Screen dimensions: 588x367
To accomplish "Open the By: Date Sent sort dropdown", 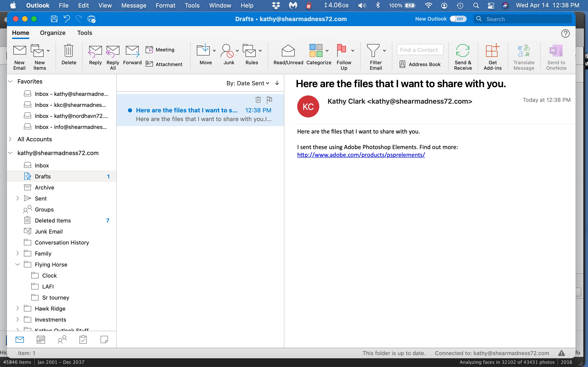I will 248,83.
